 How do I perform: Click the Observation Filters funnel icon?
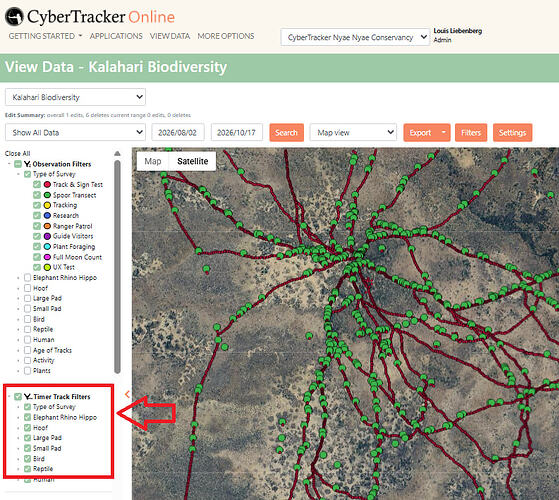27,164
